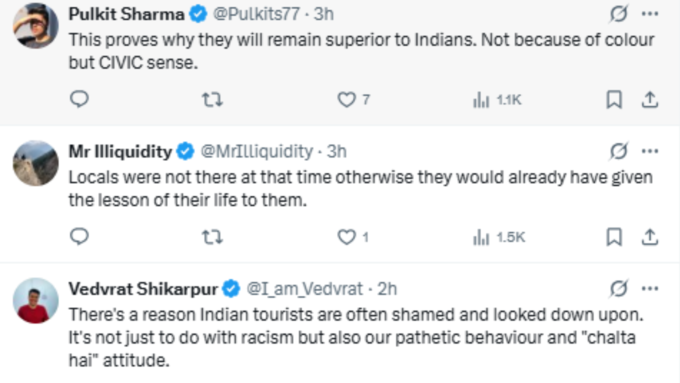The image size is (680, 383).
Task: Reply to Pulkit Sharma's tweet
Action: (79, 99)
